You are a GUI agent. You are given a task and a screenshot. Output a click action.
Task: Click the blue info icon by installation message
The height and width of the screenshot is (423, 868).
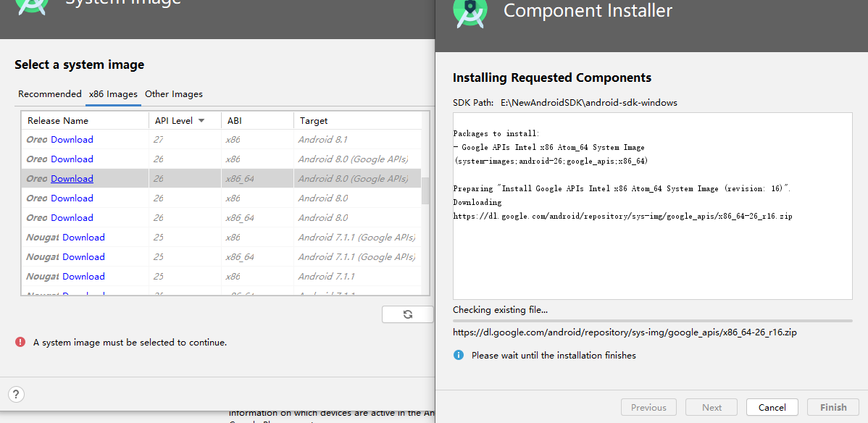click(x=459, y=355)
